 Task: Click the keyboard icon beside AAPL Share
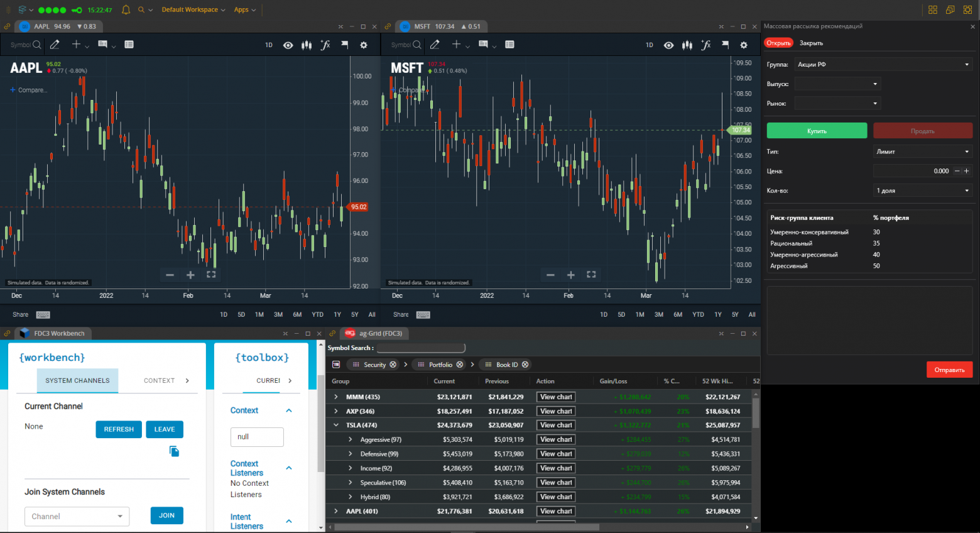tap(43, 315)
